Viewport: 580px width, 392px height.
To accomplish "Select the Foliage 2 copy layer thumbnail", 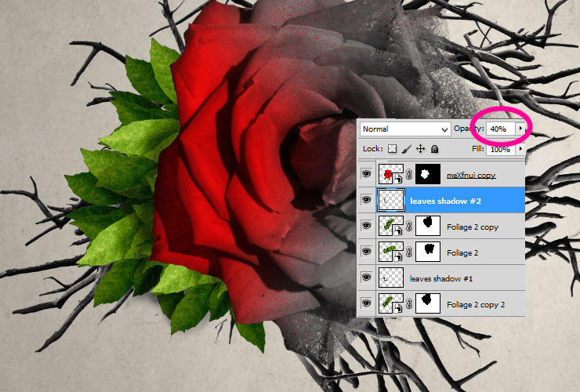I will tap(391, 226).
